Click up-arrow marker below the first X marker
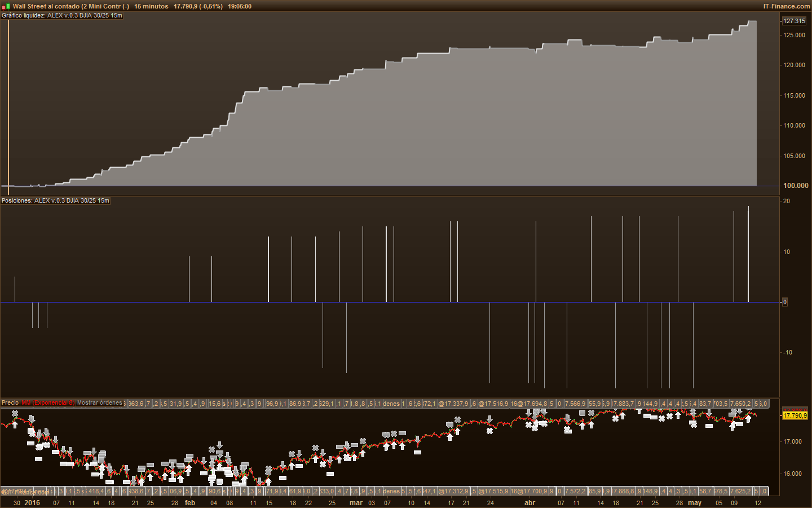The height and width of the screenshot is (508, 812). (15, 423)
